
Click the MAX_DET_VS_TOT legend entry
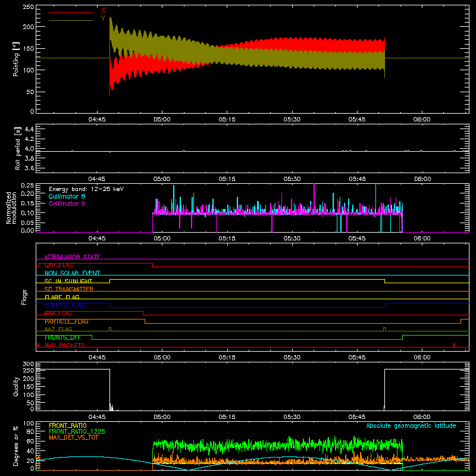coord(73,437)
